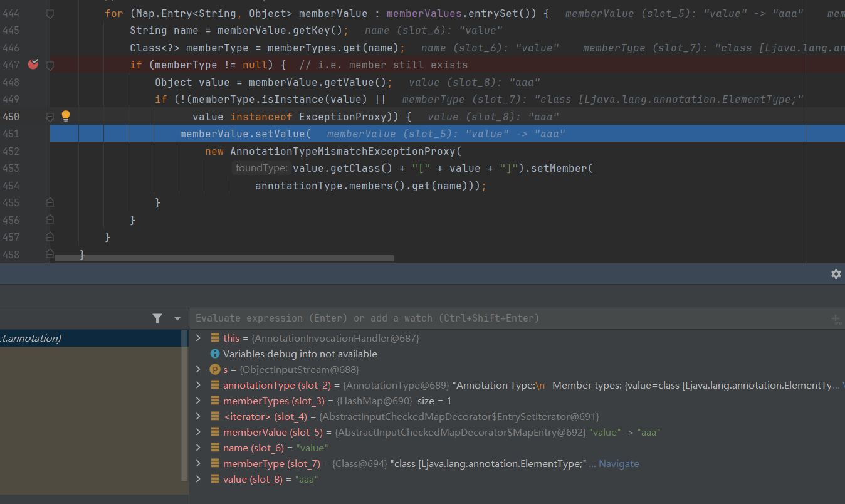845x504 pixels.
Task: Click the variable icon beside annotationType (slot_2)
Action: 215,386
